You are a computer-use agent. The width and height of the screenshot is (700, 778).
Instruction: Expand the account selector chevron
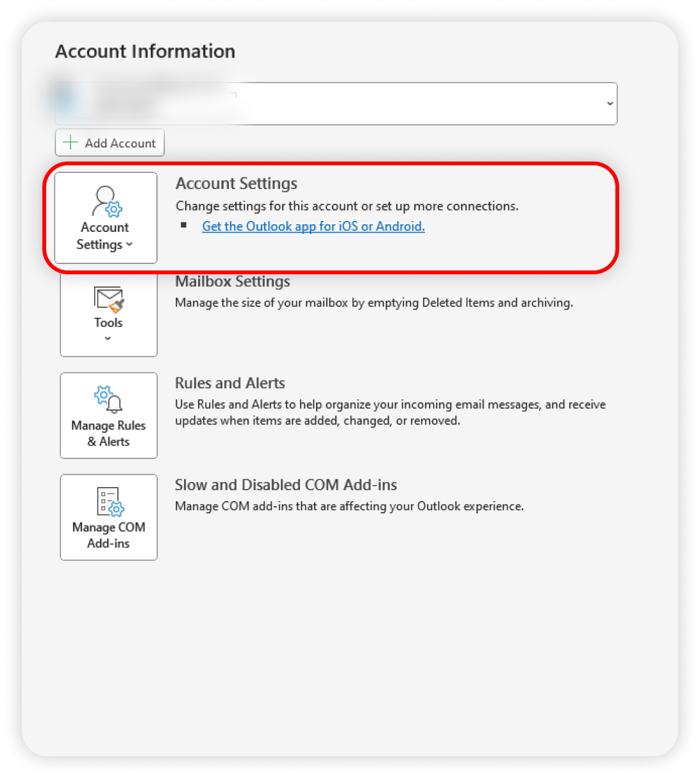click(x=610, y=103)
